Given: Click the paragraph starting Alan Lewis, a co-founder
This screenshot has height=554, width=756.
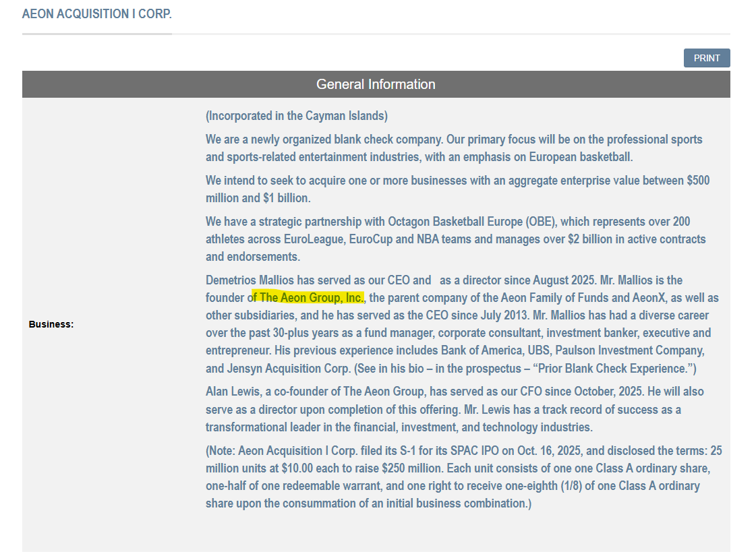Looking at the screenshot, I should tap(455, 410).
